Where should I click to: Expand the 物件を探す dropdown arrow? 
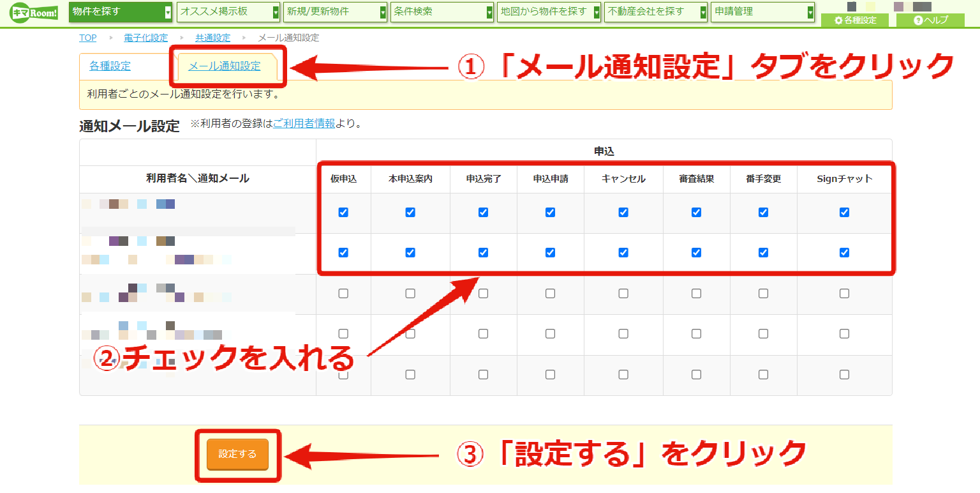[x=168, y=11]
